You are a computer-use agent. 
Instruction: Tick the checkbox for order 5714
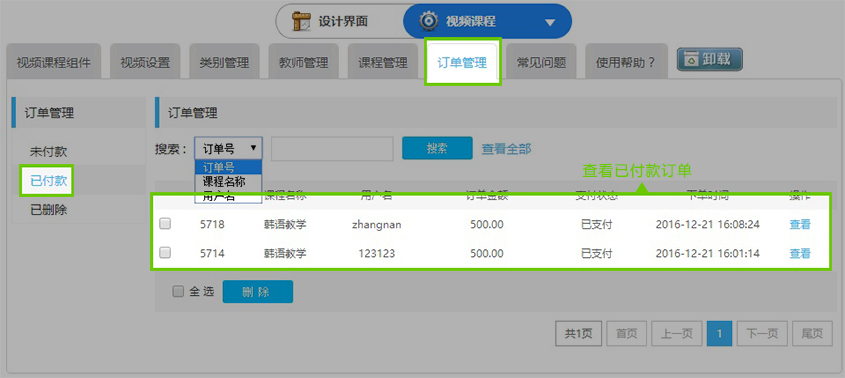[x=165, y=252]
